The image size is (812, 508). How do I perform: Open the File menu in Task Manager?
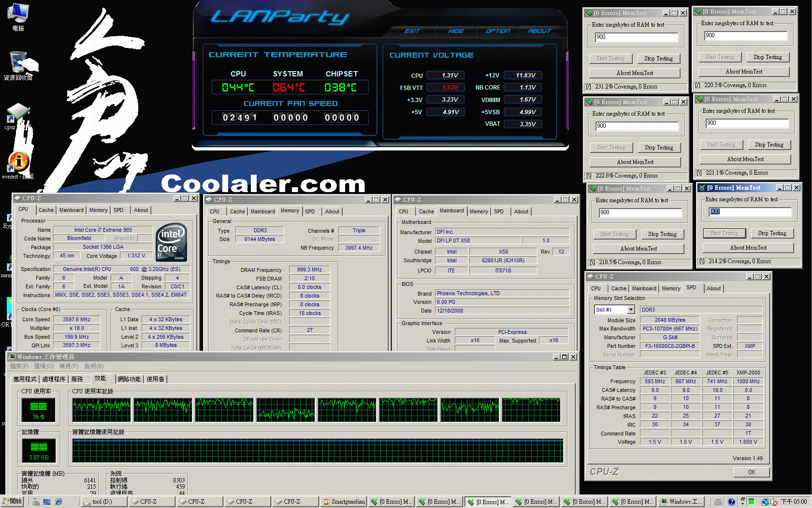pyautogui.click(x=19, y=366)
